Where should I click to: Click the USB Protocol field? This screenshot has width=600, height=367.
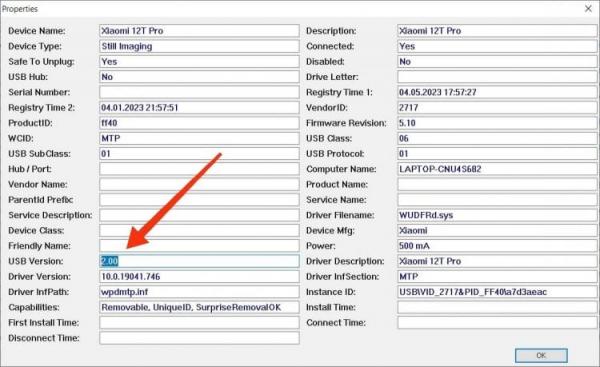pyautogui.click(x=497, y=153)
